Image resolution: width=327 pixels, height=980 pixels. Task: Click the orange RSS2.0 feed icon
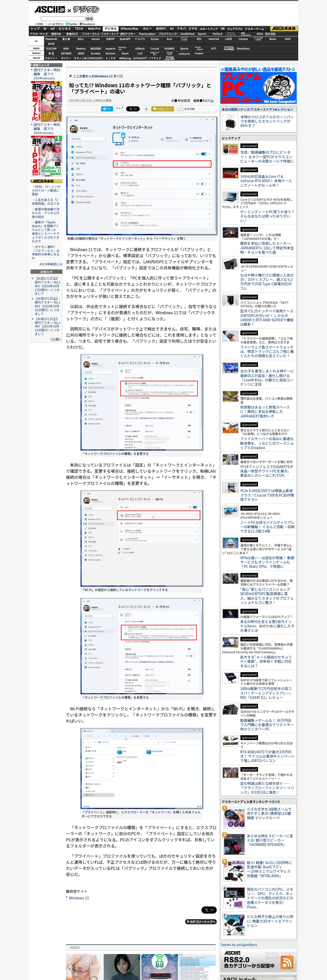(x=287, y=962)
